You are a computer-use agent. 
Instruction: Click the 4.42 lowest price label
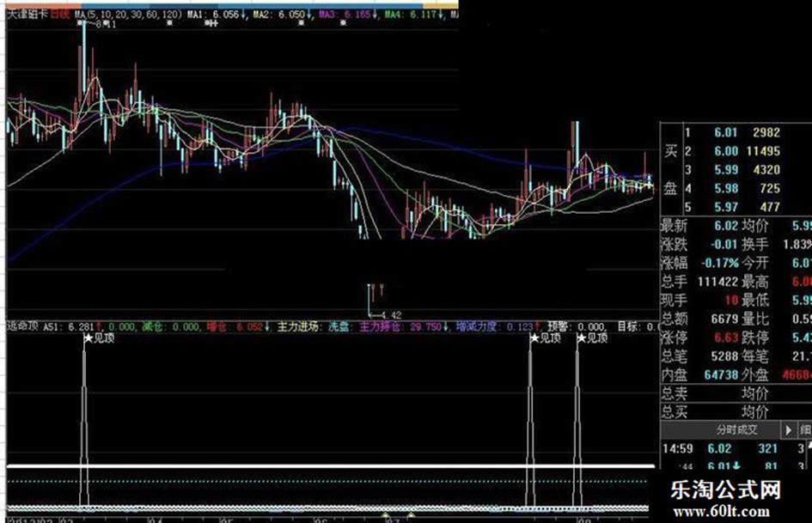coord(391,315)
